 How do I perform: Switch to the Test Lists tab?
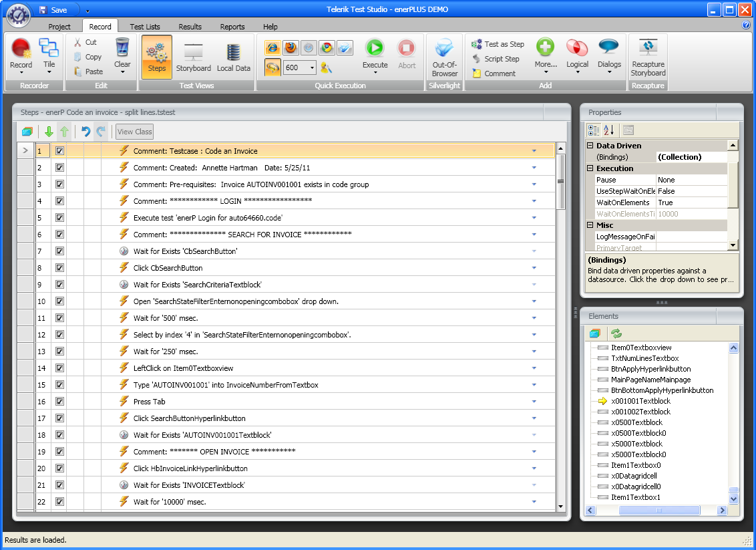click(145, 27)
